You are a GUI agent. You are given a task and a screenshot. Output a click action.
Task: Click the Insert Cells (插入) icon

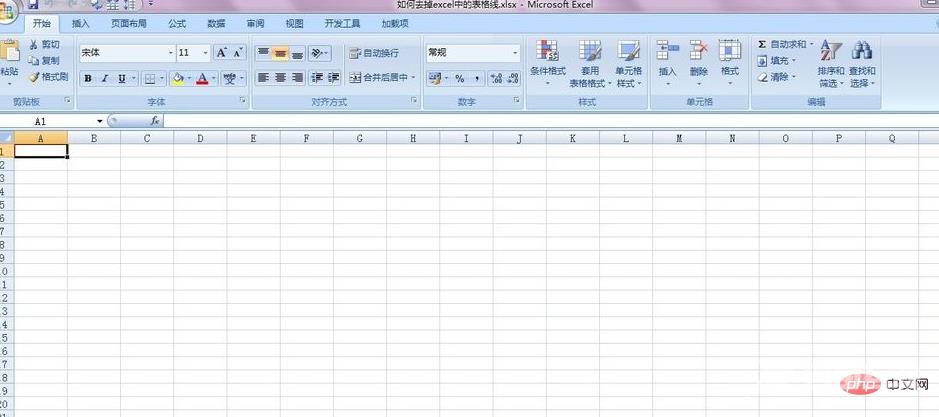tap(667, 60)
